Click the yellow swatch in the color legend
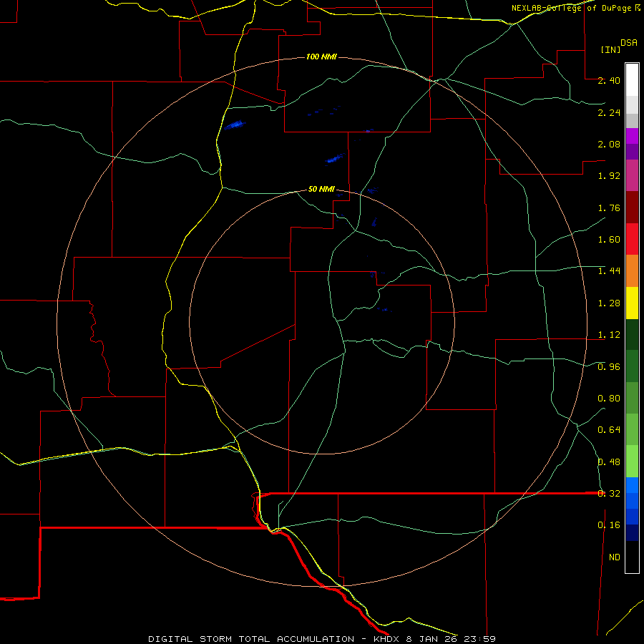Image resolution: width=644 pixels, height=644 pixels. coord(632,303)
